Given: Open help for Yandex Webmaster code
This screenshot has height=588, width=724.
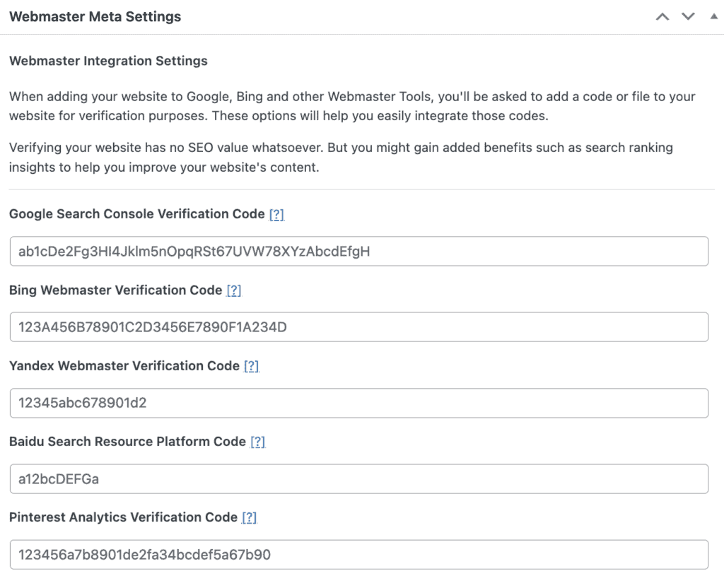Looking at the screenshot, I should (252, 366).
